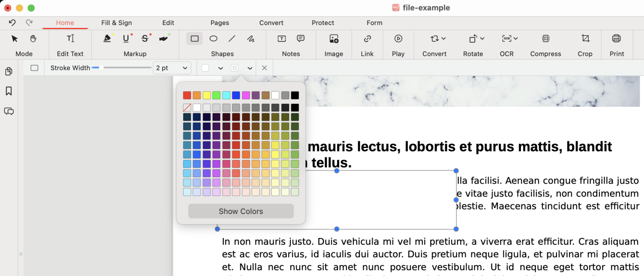Click the top-right rectangle corner handle
The image size is (644, 276).
(x=456, y=171)
